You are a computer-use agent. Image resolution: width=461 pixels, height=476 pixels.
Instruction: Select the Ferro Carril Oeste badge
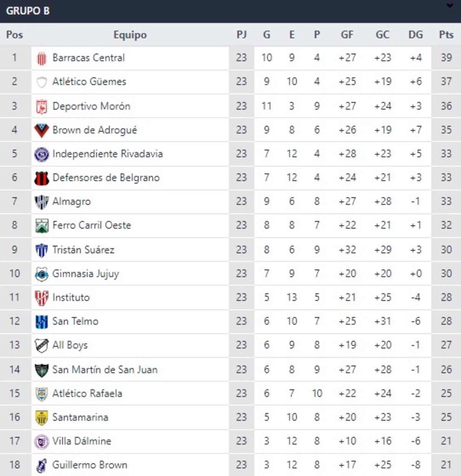(42, 225)
